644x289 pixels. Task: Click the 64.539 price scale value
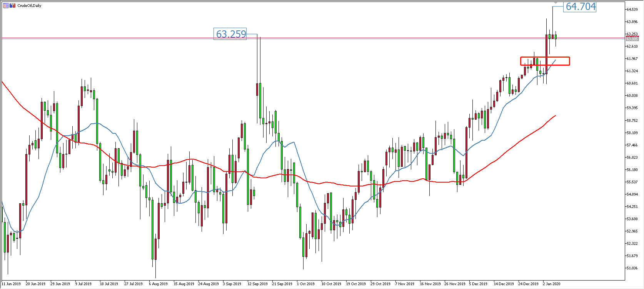point(632,9)
